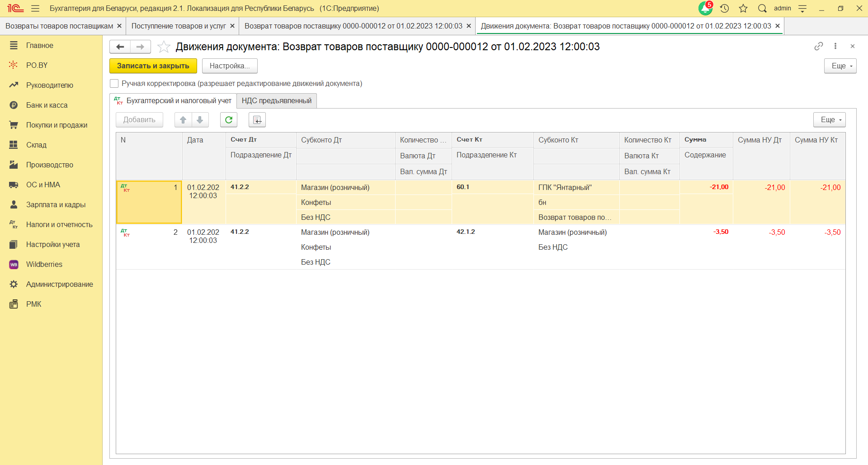The image size is (868, 465).
Task: Expand the top-right Еще dropdown
Action: tap(840, 66)
